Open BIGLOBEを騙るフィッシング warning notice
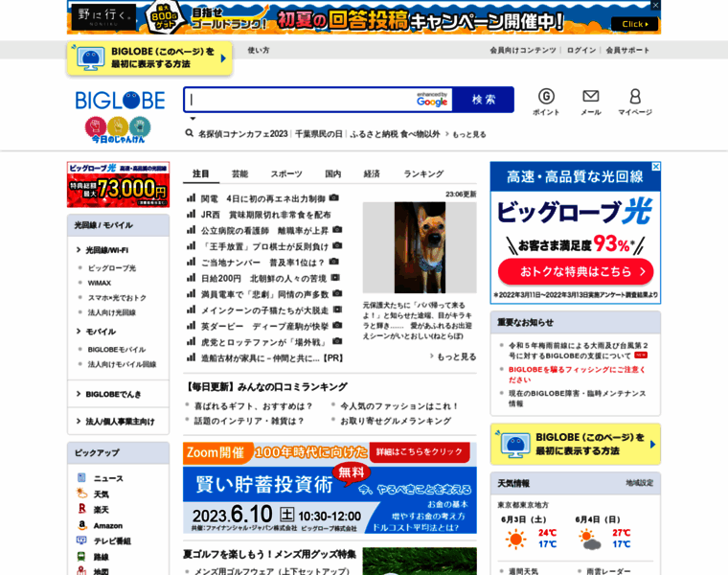 pos(577,375)
